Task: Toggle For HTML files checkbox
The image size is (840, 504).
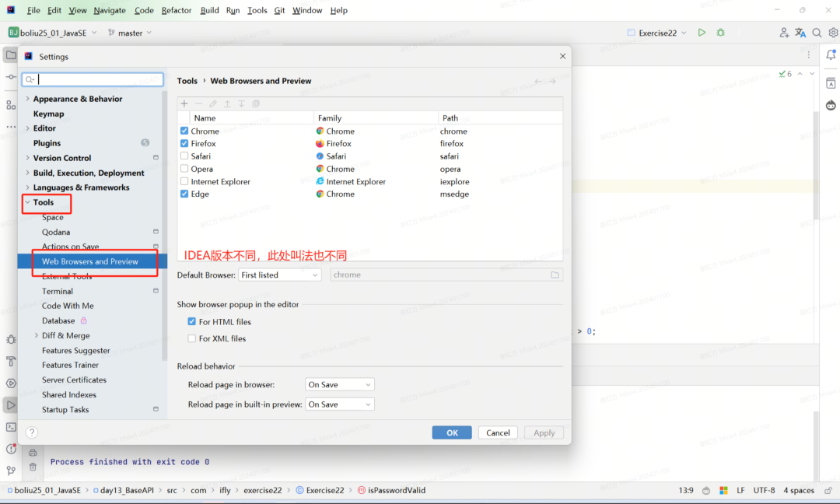Action: coord(191,321)
